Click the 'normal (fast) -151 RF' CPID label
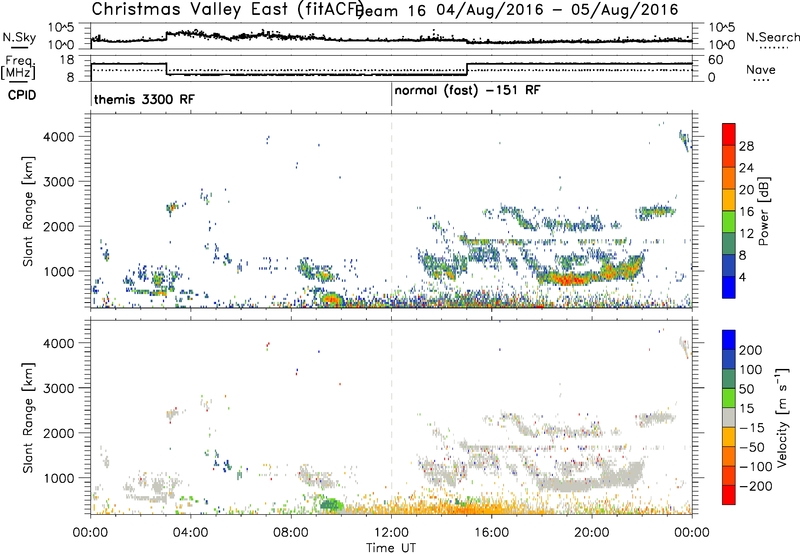This screenshot has height=554, width=800. 467,91
